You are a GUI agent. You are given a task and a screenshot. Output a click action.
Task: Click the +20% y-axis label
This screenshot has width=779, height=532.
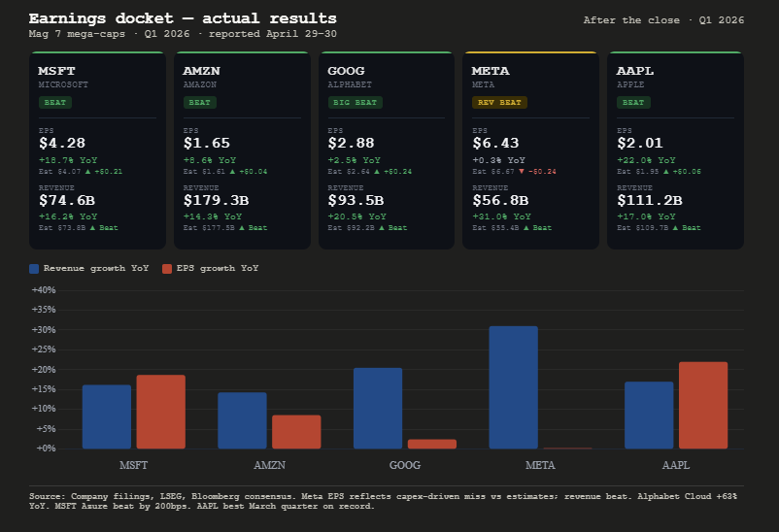[x=45, y=370]
